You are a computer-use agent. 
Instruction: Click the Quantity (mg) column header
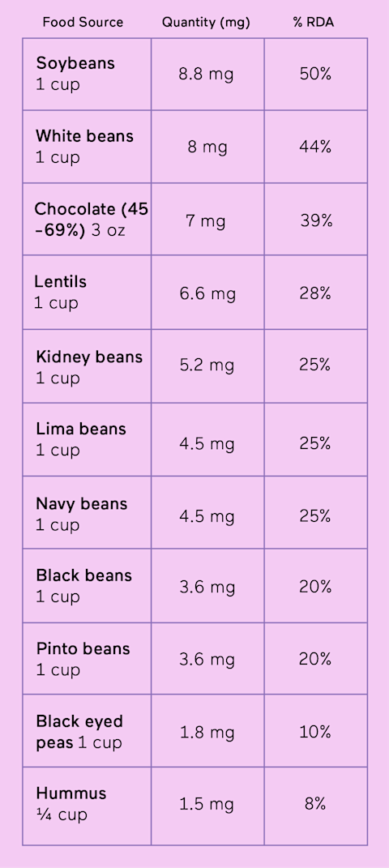(x=206, y=23)
